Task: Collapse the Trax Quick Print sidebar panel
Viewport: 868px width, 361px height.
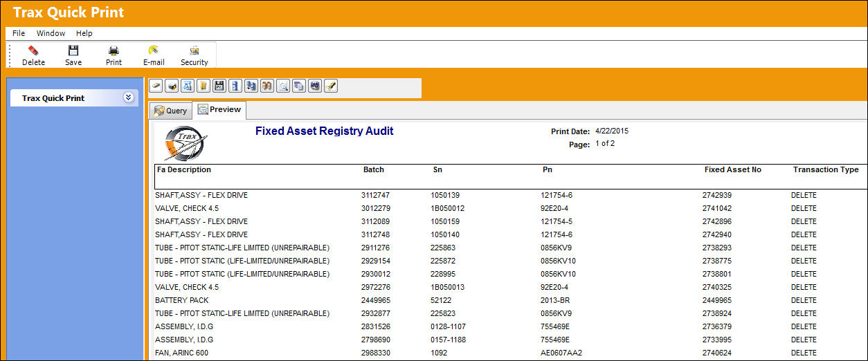Action: point(128,98)
